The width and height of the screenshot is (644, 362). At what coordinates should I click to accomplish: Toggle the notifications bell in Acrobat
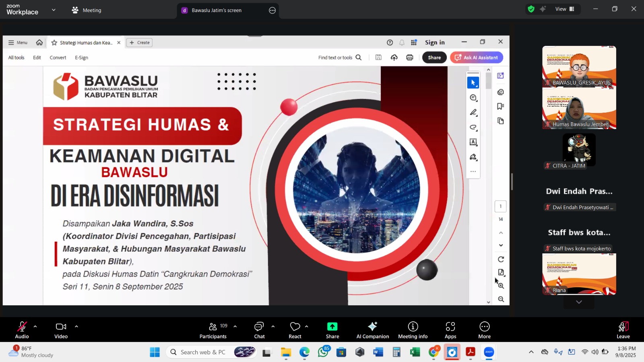(401, 42)
